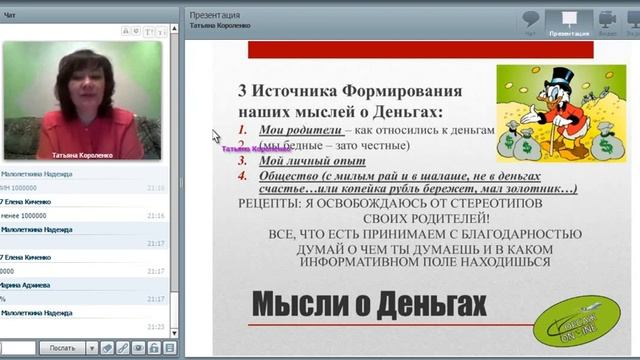Open the screen sharing monitor tab
This screenshot has width=640, height=360.
pos(633,24)
